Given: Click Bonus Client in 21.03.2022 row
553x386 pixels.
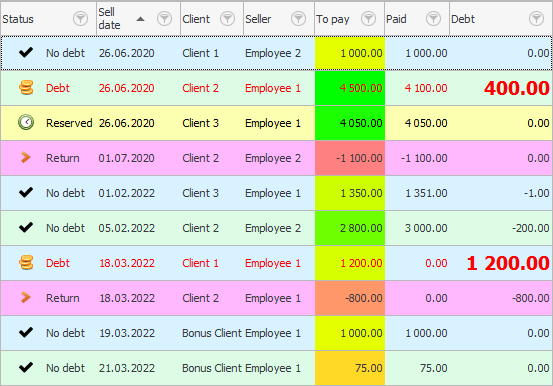Looking at the screenshot, I should 212,368.
